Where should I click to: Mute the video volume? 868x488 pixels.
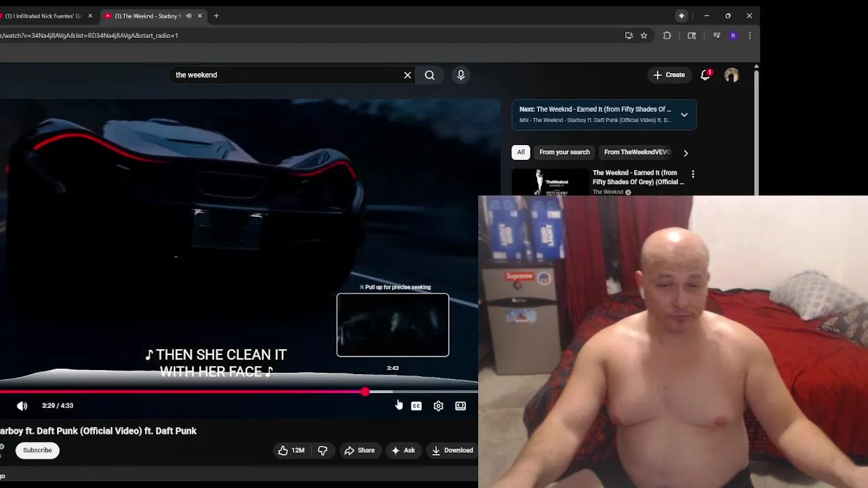[x=22, y=406]
